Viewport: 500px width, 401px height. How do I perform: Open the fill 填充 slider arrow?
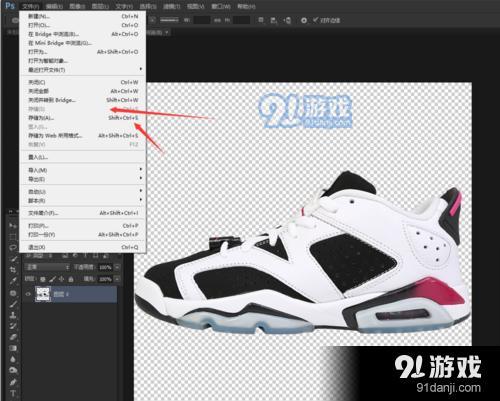coord(117,279)
